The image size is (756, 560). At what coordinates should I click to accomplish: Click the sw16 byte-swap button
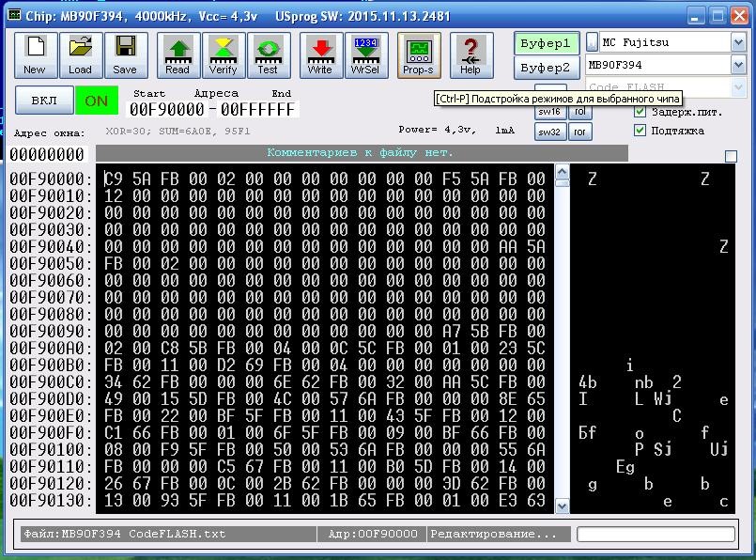548,111
